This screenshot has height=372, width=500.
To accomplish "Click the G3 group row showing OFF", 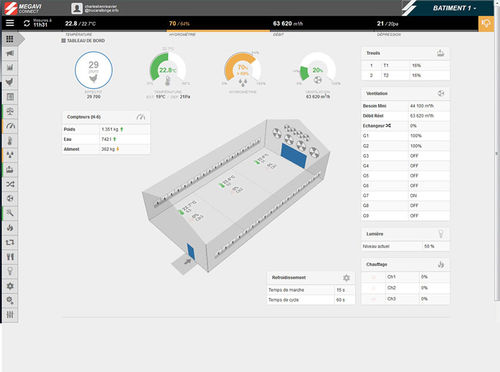I will click(405, 156).
